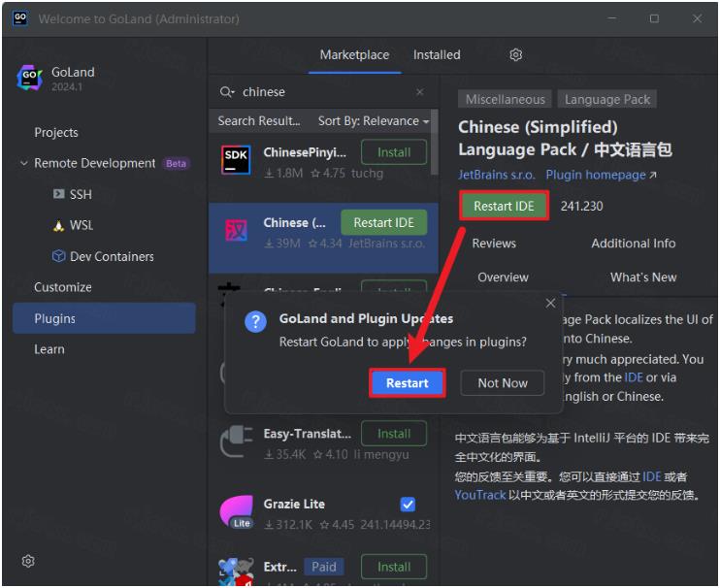Viewport: 720px width, 588px height.
Task: Open the JetBrains s.r.o. vendor link
Action: point(497,175)
